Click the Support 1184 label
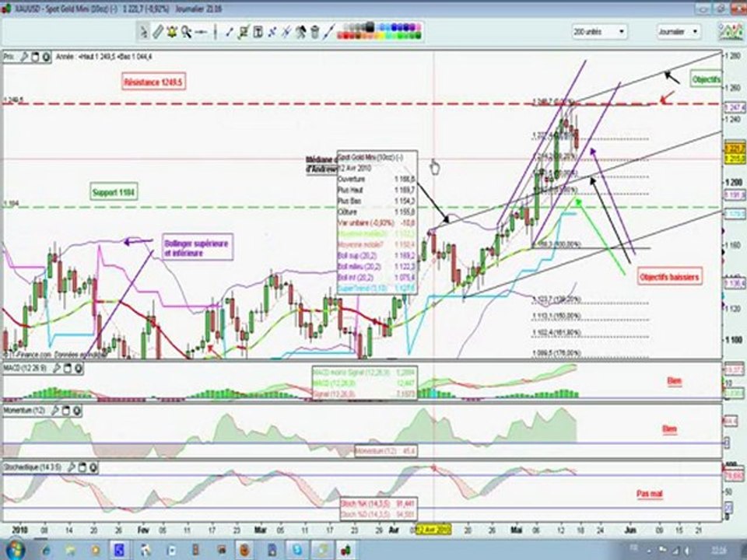 click(114, 192)
